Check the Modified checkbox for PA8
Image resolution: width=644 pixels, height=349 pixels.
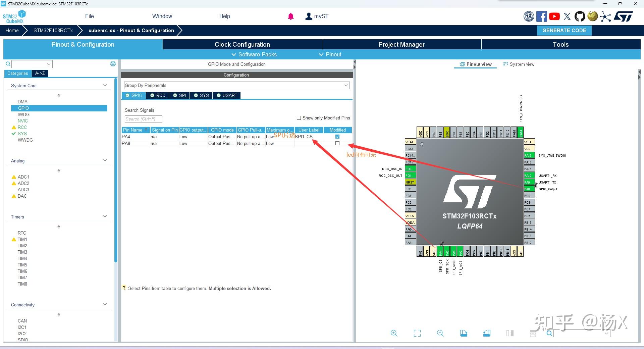[337, 143]
